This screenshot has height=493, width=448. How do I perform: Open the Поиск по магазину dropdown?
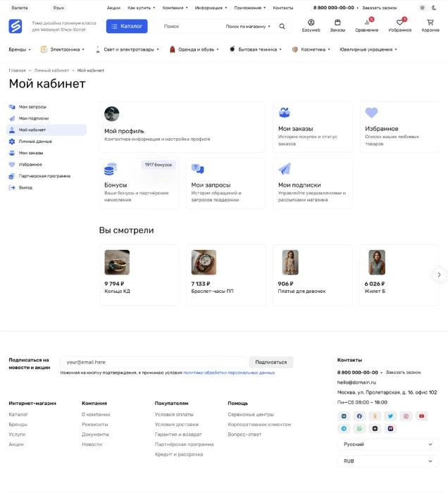coord(248,27)
